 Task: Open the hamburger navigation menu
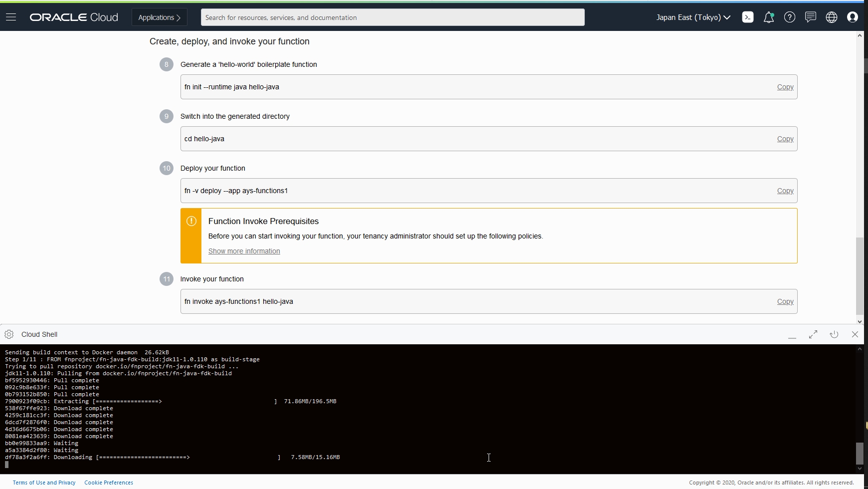point(11,17)
